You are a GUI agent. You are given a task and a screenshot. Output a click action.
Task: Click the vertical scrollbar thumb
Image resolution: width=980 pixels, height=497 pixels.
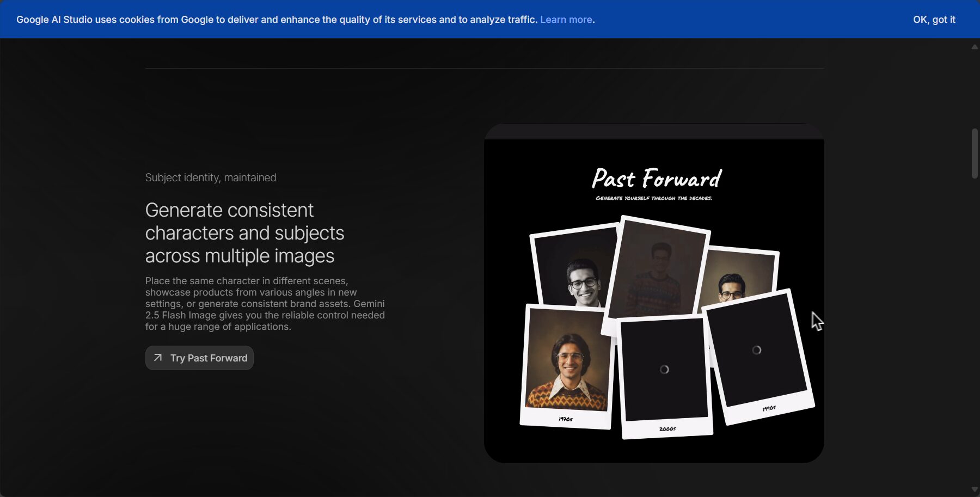975,154
